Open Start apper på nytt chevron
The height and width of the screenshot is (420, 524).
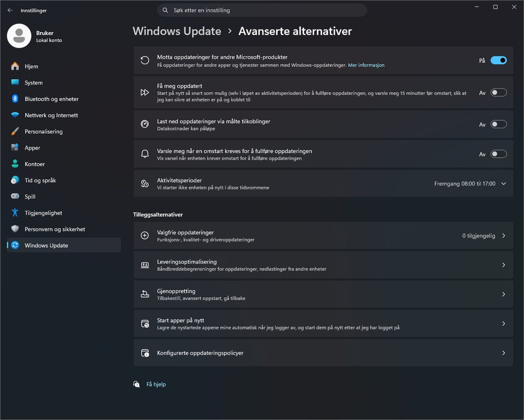tap(504, 323)
